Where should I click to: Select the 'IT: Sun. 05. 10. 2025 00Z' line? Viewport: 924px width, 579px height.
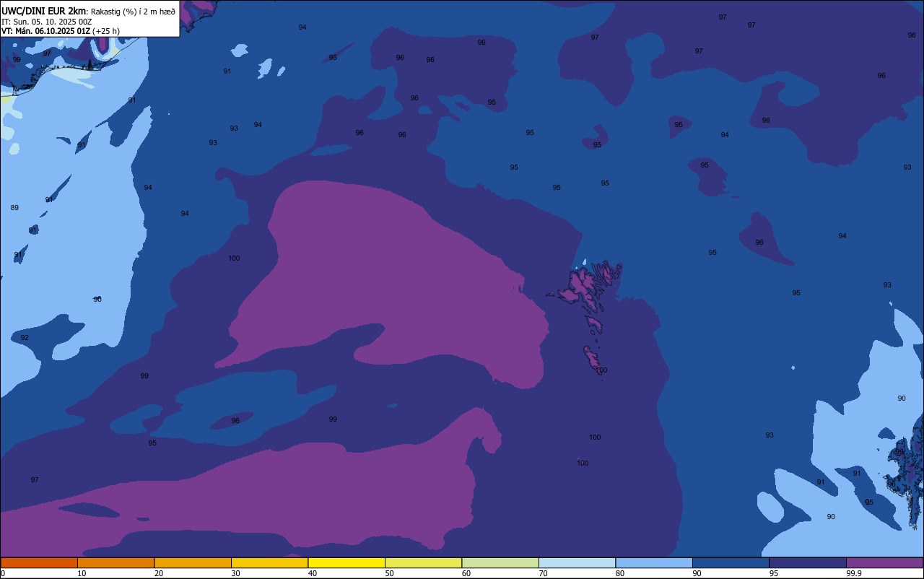coord(46,22)
